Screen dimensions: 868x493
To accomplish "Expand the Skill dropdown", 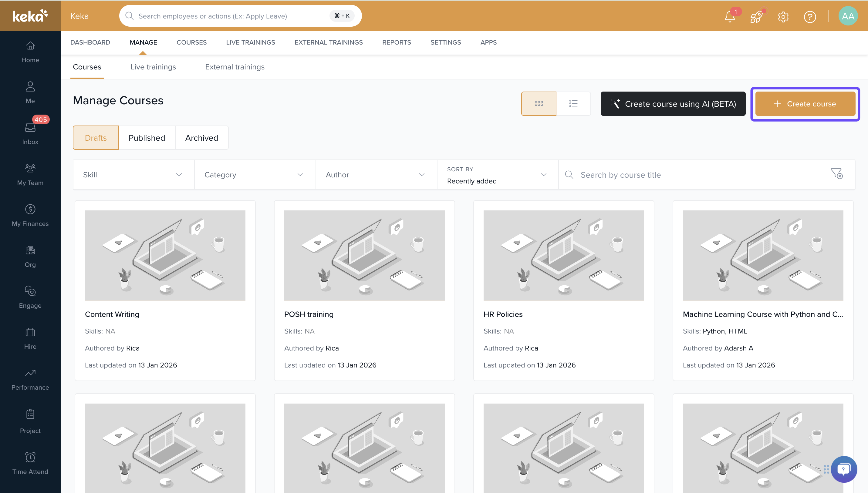I will 133,175.
